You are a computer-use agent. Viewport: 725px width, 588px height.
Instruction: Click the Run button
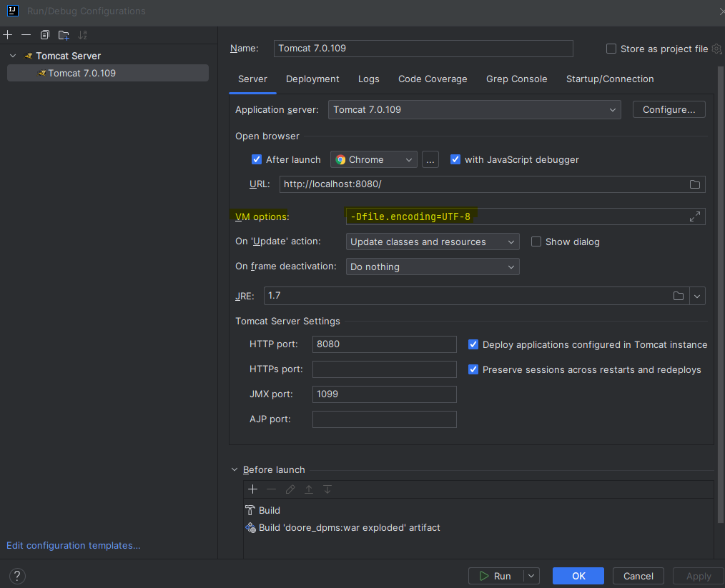pyautogui.click(x=495, y=576)
